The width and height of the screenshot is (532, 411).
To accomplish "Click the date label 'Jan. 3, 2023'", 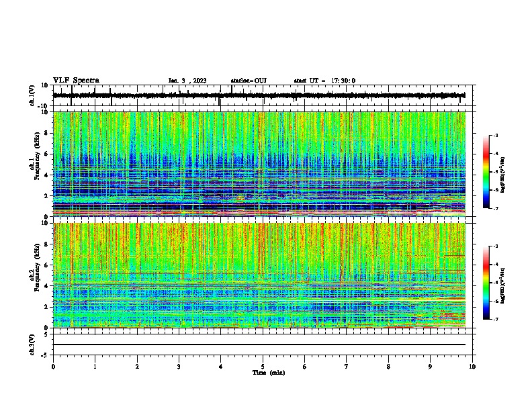I will click(187, 81).
